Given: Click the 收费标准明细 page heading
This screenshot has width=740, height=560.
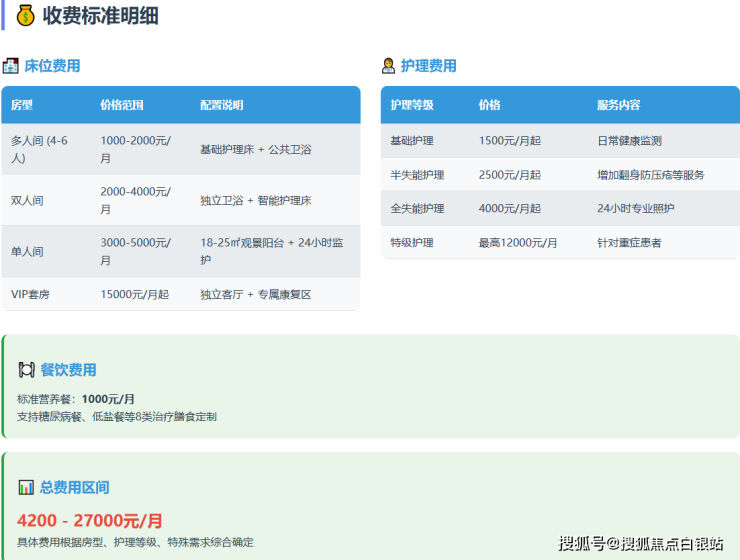Looking at the screenshot, I should [100, 16].
